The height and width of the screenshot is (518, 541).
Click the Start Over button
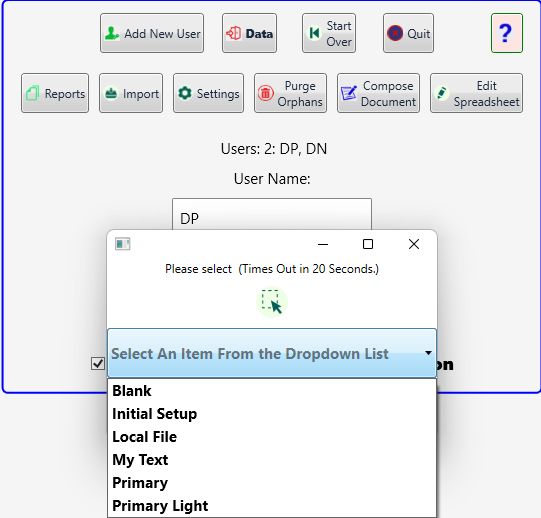pos(329,33)
